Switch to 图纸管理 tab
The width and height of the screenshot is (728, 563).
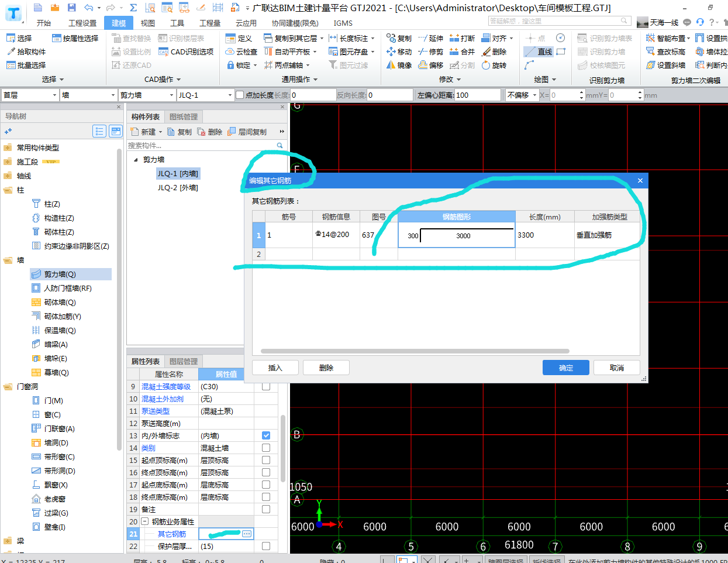[184, 116]
